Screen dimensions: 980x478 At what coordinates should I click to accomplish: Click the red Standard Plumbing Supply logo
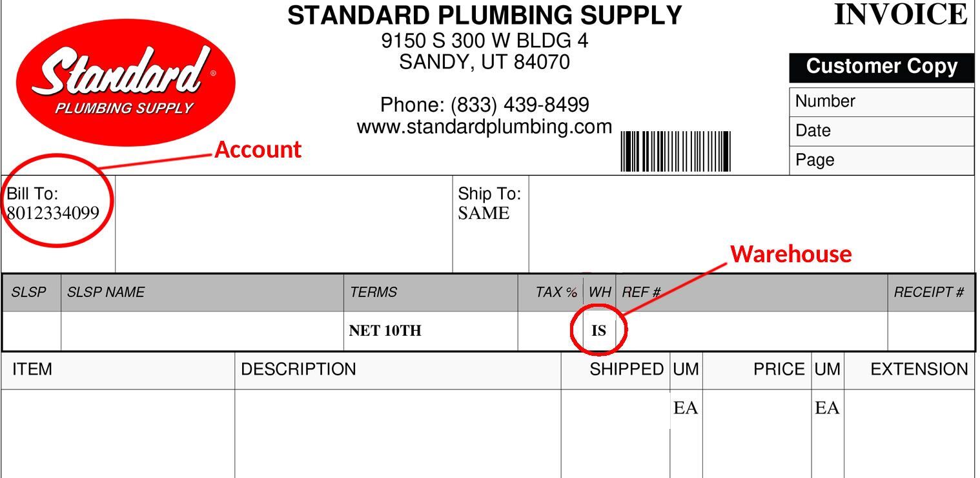126,82
